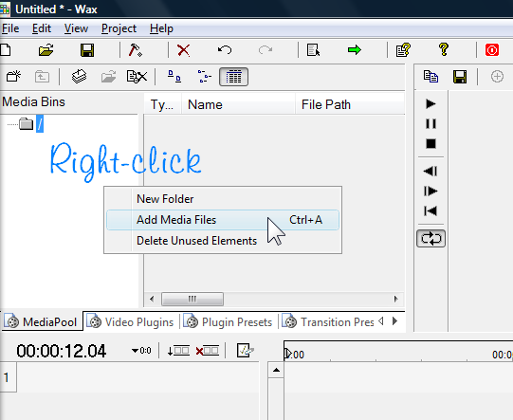Image resolution: width=513 pixels, height=420 pixels.
Task: Toggle the timeline checkmark options icon
Action: [245, 351]
